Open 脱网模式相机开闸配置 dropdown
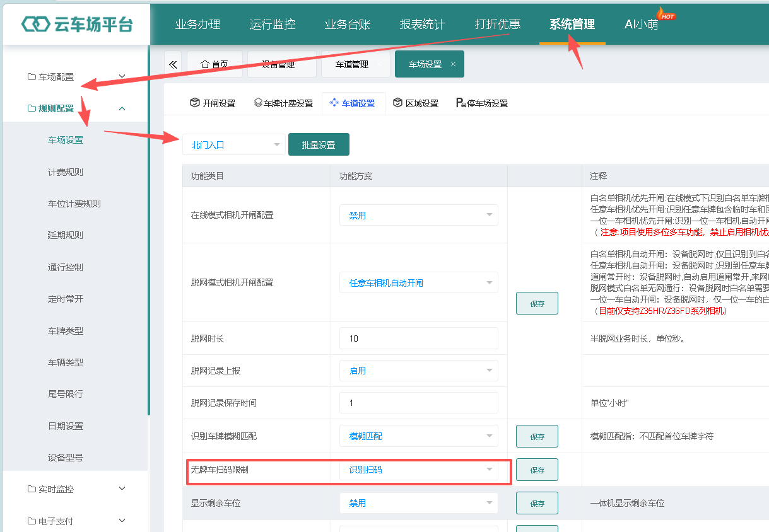The width and height of the screenshot is (769, 532). point(419,283)
